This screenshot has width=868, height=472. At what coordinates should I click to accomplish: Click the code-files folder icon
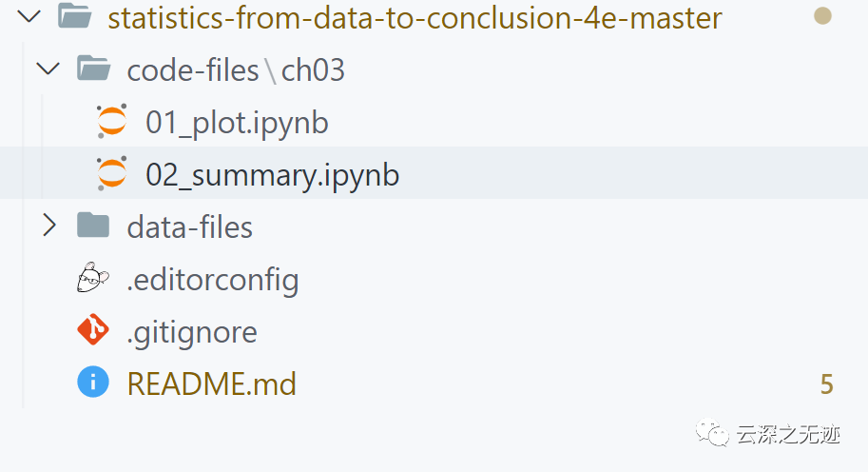93,69
